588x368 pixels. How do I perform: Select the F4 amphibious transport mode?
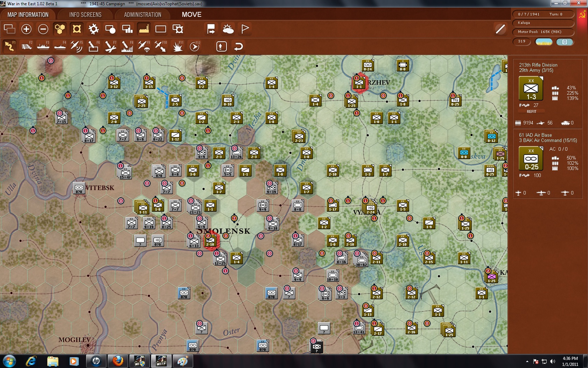[x=60, y=46]
